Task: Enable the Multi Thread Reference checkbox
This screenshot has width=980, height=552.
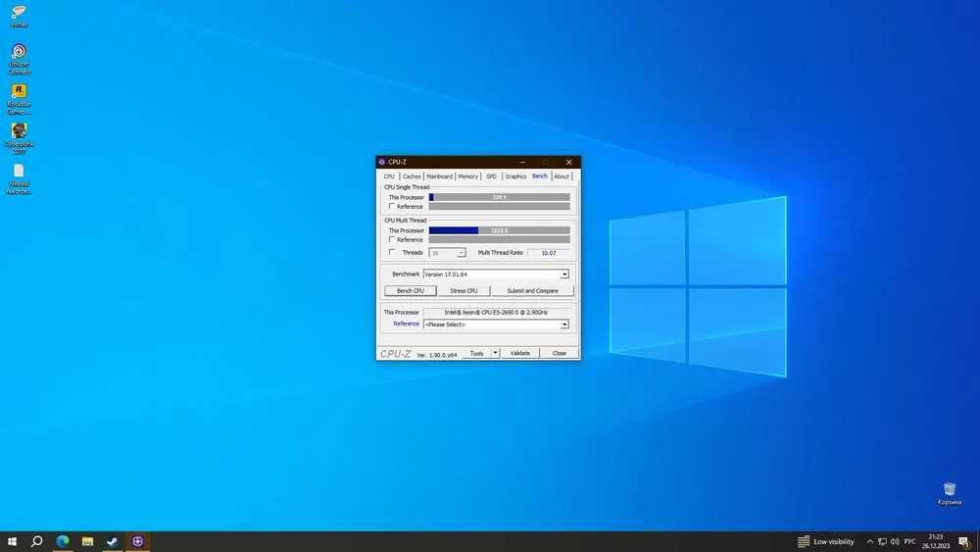Action: (x=392, y=239)
